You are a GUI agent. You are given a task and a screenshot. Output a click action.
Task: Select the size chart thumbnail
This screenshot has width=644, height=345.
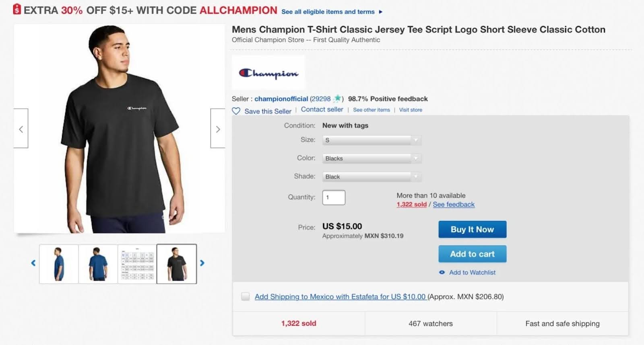[x=137, y=263]
